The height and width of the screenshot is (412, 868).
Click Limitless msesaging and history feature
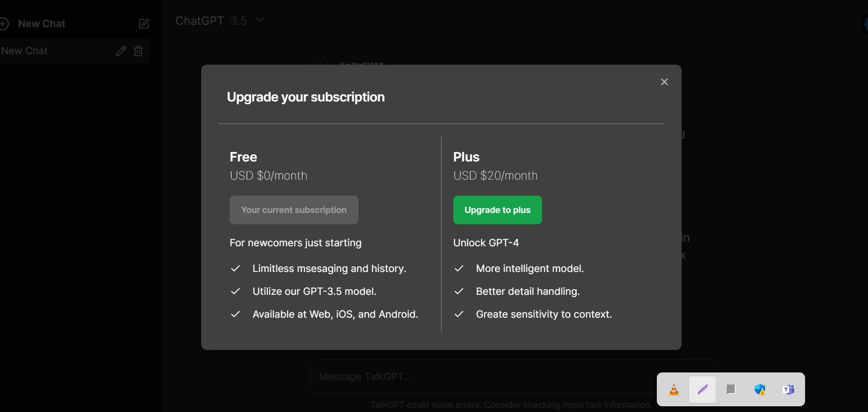tap(329, 269)
